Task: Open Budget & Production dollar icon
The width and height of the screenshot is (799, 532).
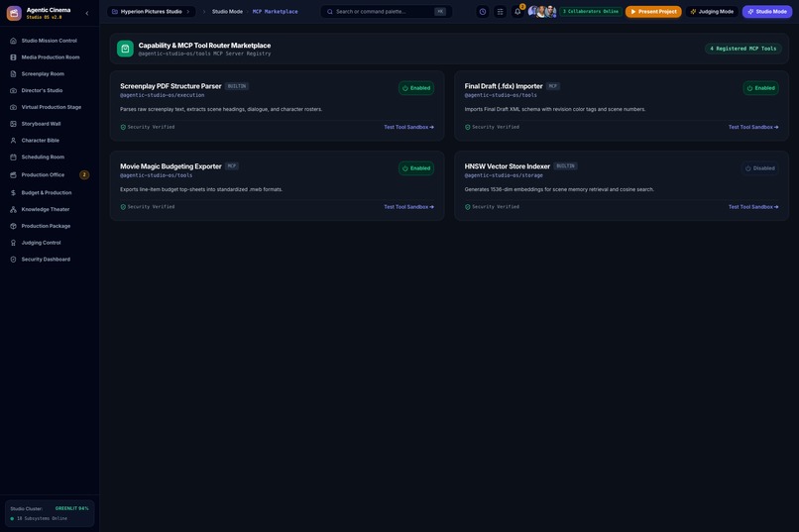Action: pyautogui.click(x=13, y=193)
